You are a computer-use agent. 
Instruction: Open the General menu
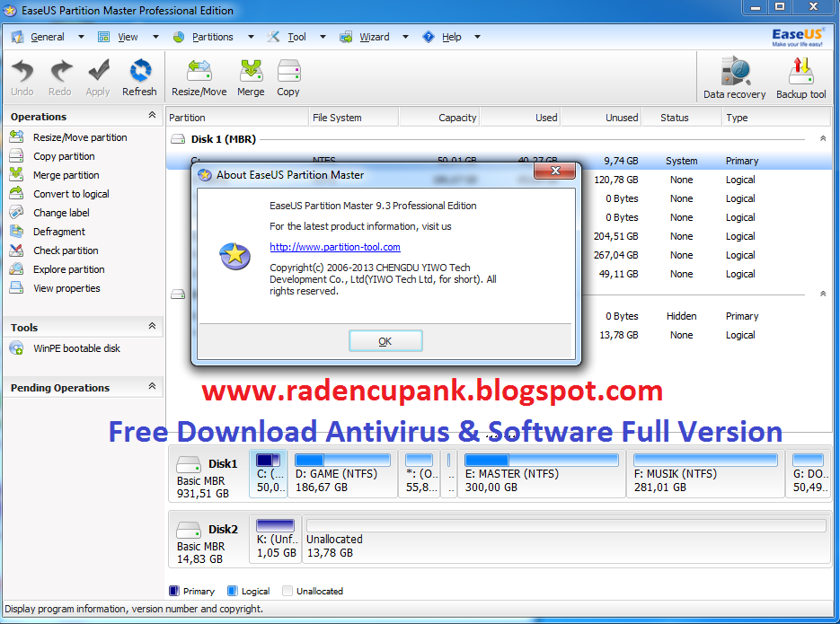click(x=47, y=37)
